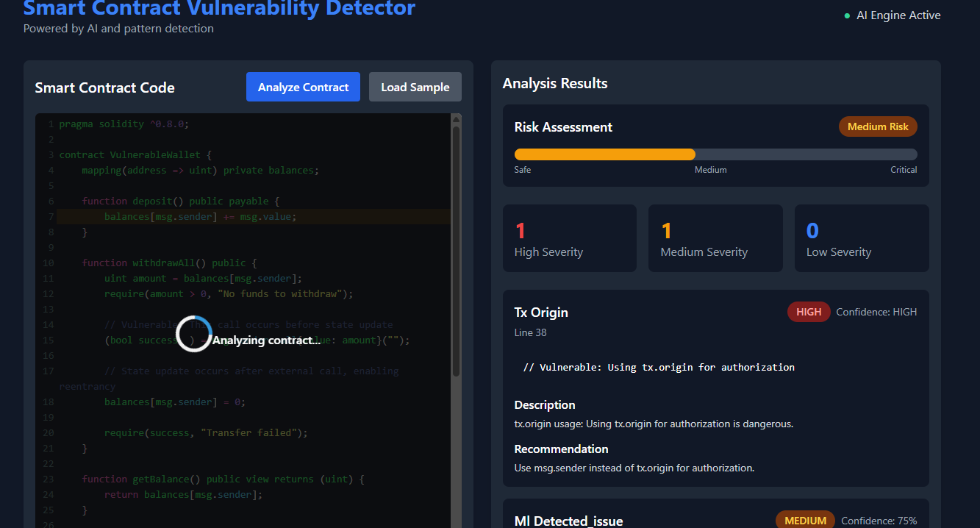Click the Recommendation heading in Tx Origin card

click(x=561, y=449)
